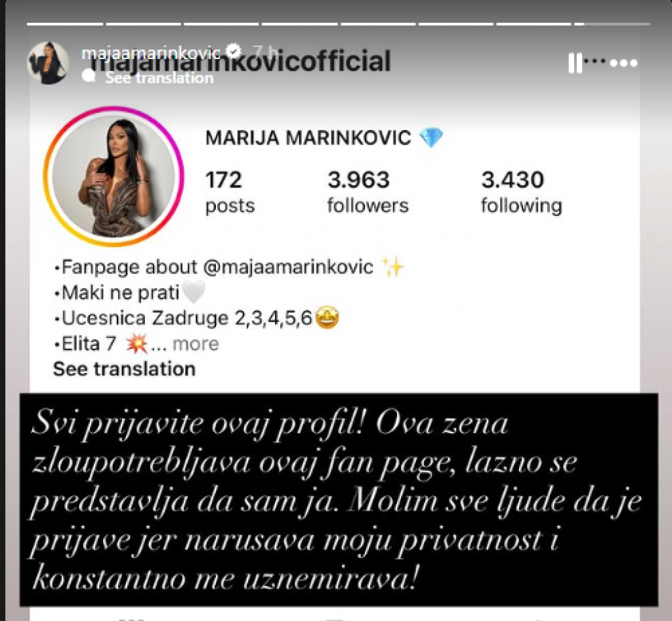Viewport: 672px width, 621px height.
Task: Open the 3.430 following list
Action: click(521, 192)
